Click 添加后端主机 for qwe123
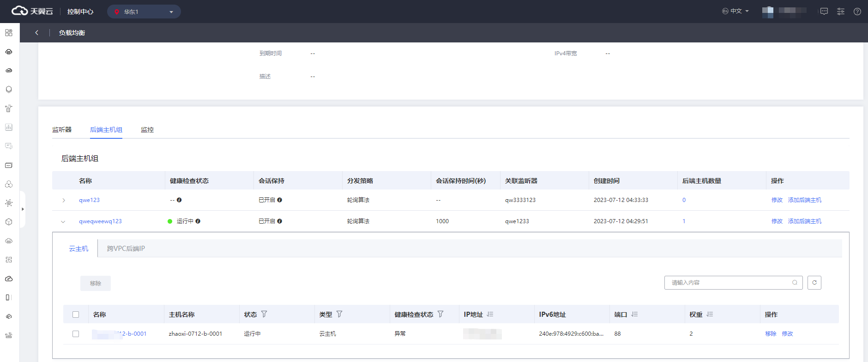This screenshot has height=362, width=868. click(x=804, y=200)
